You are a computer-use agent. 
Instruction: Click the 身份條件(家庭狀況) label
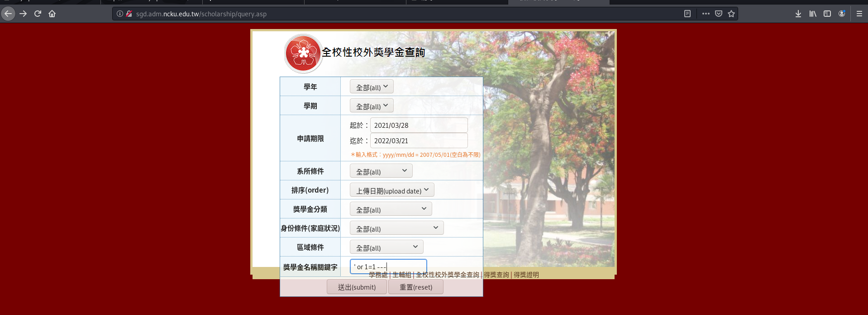(310, 228)
